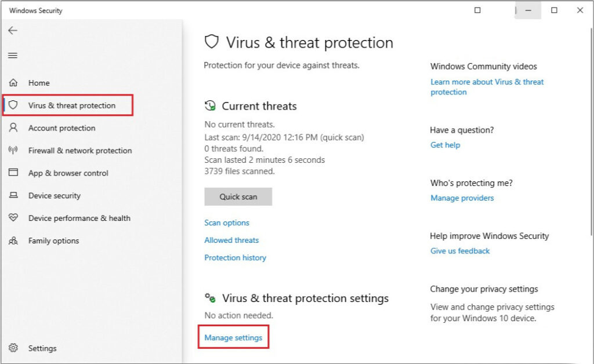
Task: View Allowed threats
Action: click(231, 240)
